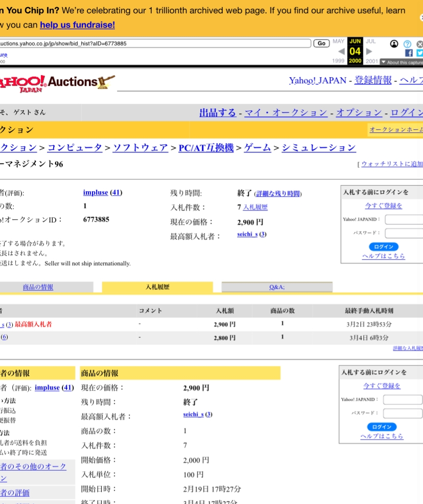
Task: Go to previous capture arrow
Action: point(341,52)
